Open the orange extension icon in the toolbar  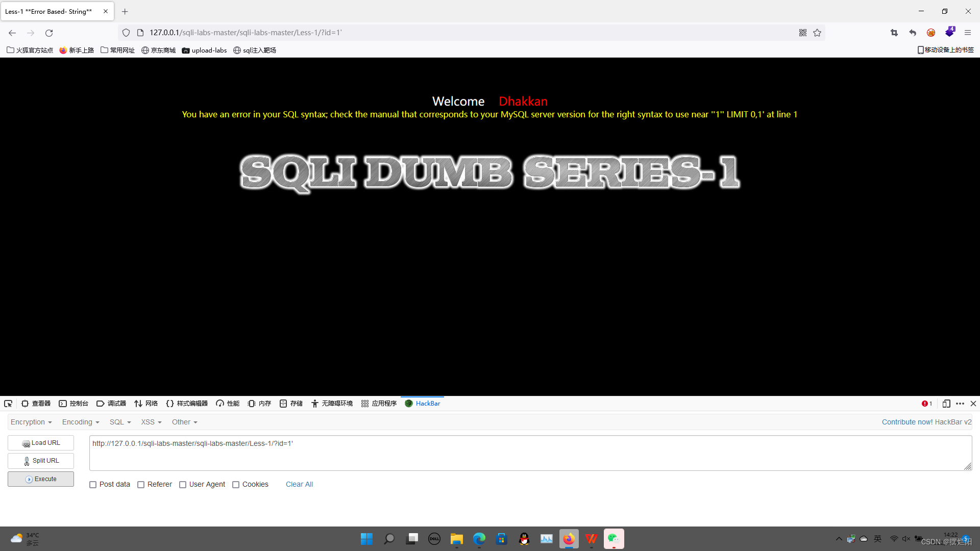931,33
